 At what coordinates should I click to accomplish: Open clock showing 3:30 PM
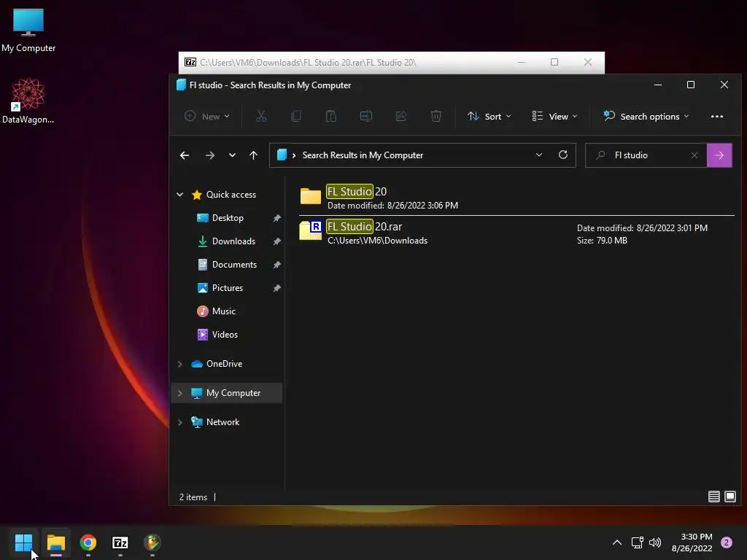click(x=692, y=542)
